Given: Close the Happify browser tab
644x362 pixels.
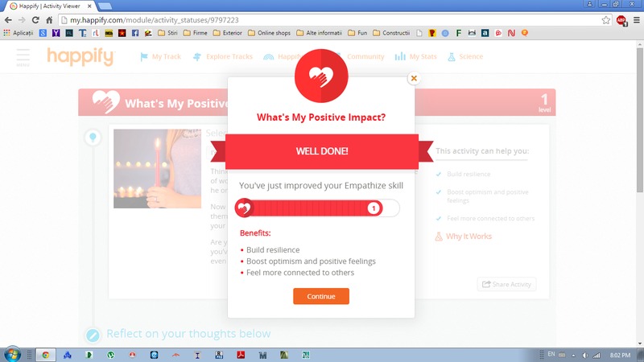Looking at the screenshot, I should click(x=89, y=6).
